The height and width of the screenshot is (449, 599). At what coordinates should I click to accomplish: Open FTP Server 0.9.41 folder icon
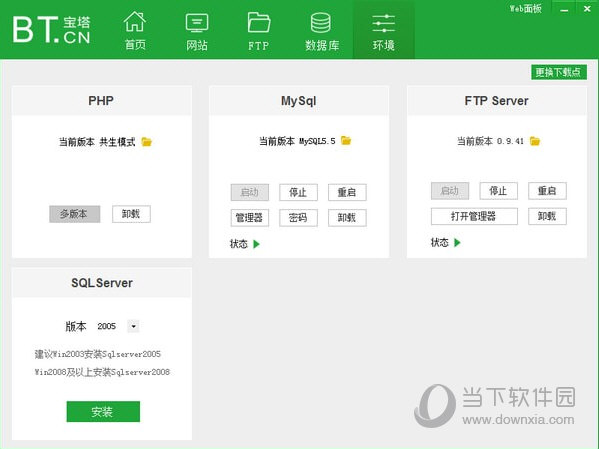535,141
